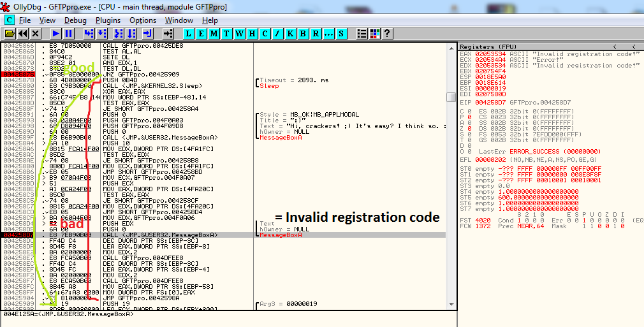This screenshot has width=644, height=327.
Task: Open Memory map via M button
Action: click(x=214, y=33)
